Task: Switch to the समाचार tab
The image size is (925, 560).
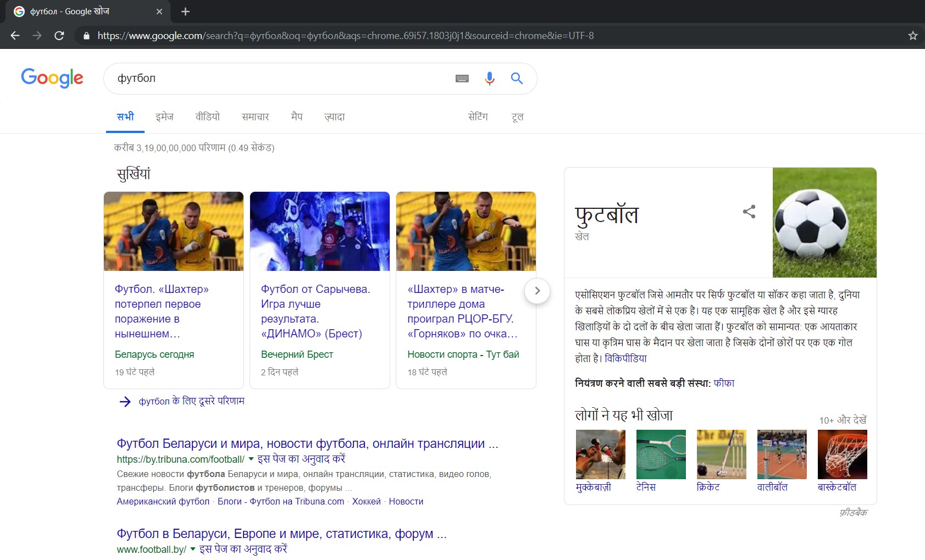Action: pyautogui.click(x=256, y=117)
